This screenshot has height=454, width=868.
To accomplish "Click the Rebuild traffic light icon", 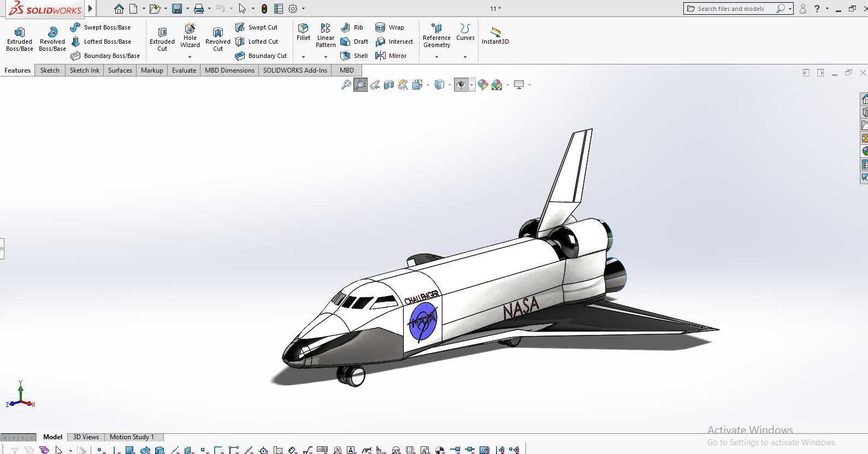I will (264, 9).
